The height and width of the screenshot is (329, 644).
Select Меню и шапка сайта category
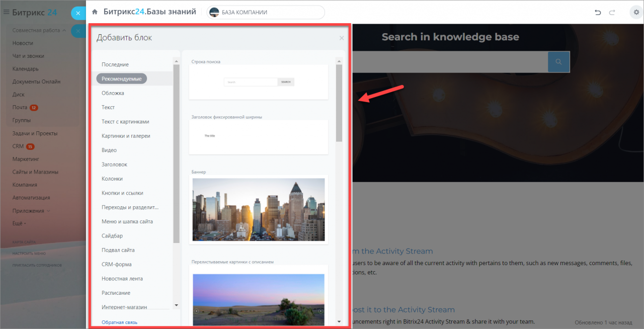coord(127,221)
